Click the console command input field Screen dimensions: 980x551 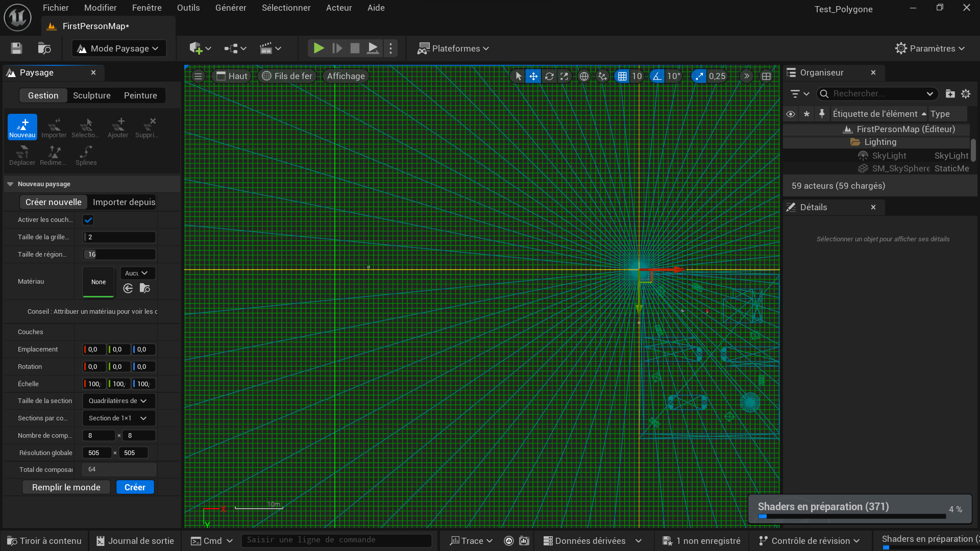(x=336, y=540)
